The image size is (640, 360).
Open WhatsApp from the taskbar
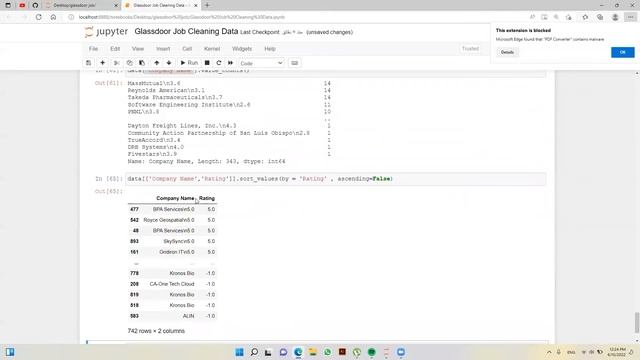coord(327,352)
